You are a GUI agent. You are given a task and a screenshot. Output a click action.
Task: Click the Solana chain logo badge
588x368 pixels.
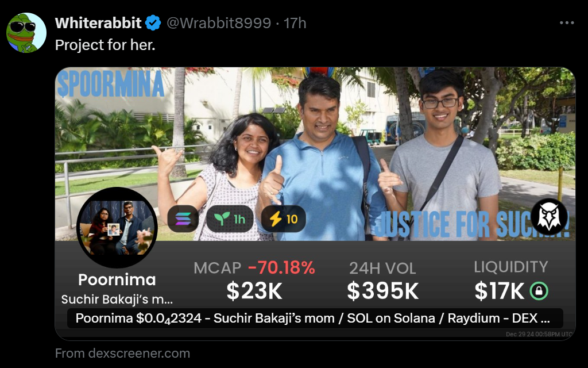click(183, 218)
